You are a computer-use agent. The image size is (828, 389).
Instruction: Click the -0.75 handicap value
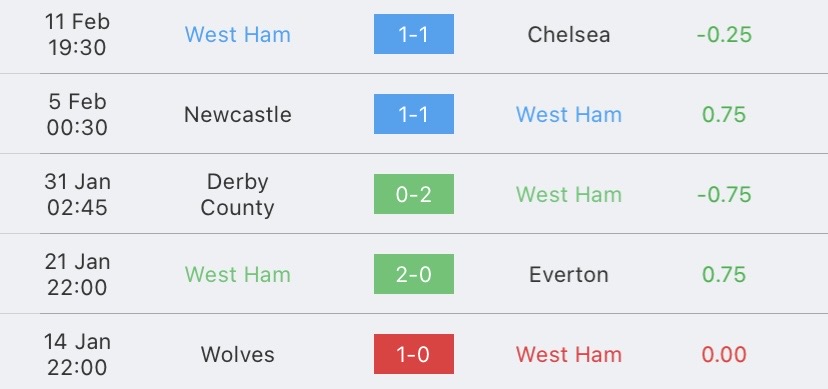(x=724, y=195)
